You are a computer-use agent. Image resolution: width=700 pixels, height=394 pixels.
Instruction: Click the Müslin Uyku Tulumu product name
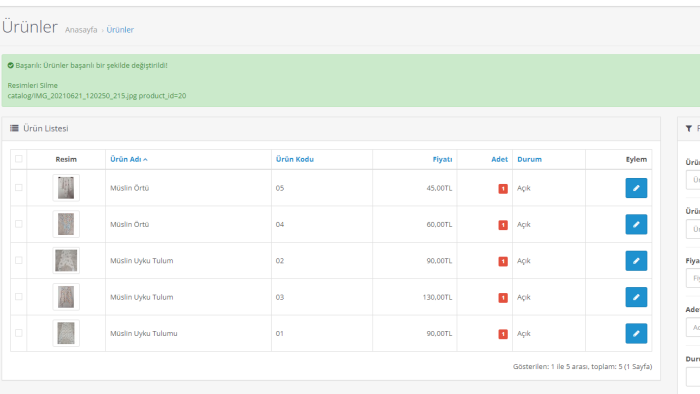tap(144, 334)
